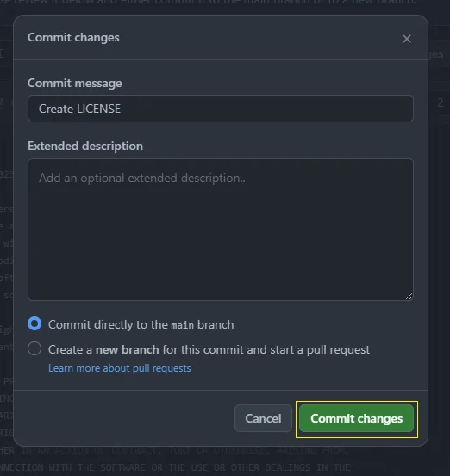Click the Cancel button

(x=263, y=418)
